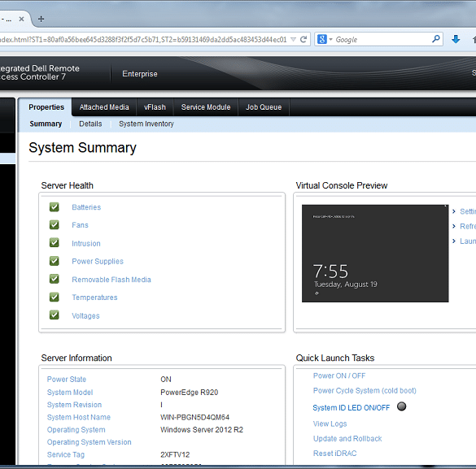476x469 pixels.
Task: Open Update and Rollback task
Action: click(347, 439)
